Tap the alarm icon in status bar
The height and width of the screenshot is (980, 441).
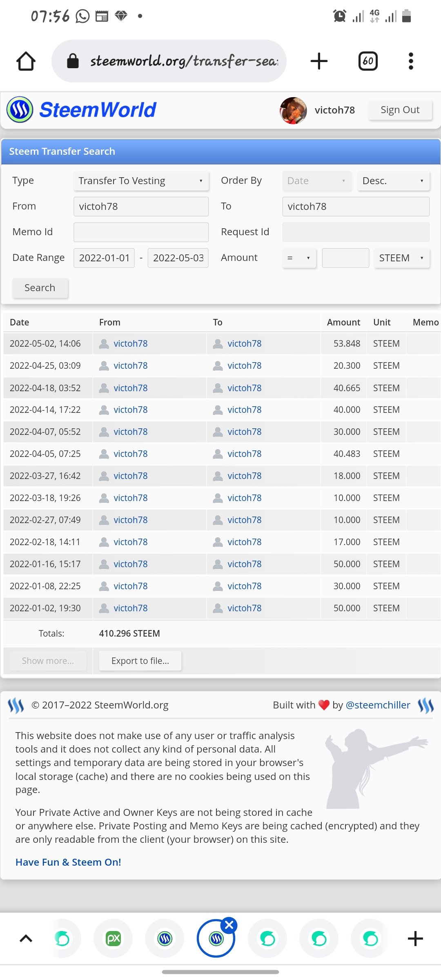pos(340,16)
